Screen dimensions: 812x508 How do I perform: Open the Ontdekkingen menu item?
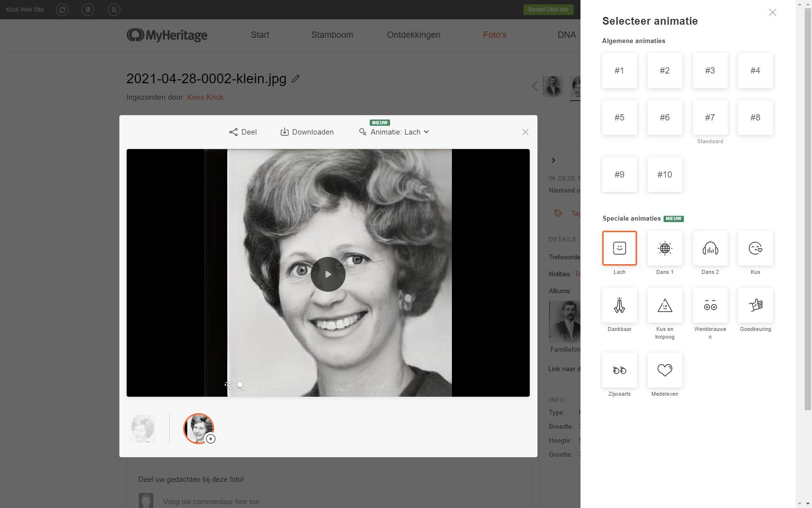(414, 35)
